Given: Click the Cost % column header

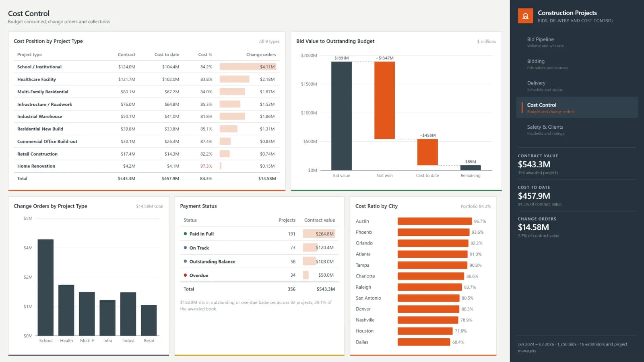Looking at the screenshot, I should [205, 55].
